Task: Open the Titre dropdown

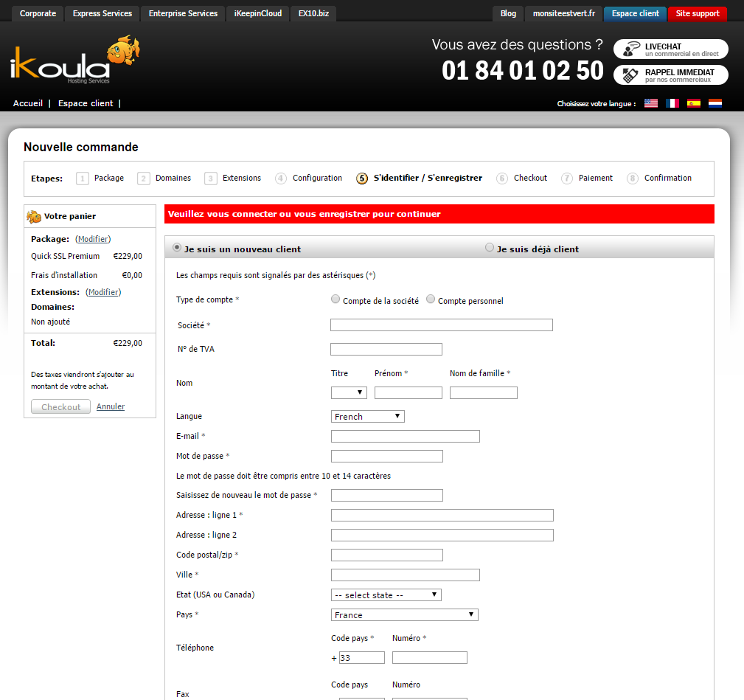Action: pos(349,393)
